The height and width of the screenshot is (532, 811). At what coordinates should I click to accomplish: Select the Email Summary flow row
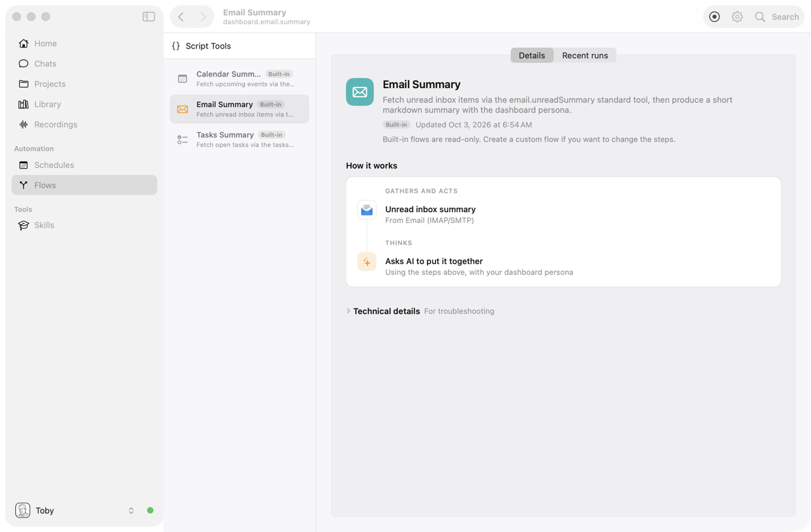(x=239, y=109)
